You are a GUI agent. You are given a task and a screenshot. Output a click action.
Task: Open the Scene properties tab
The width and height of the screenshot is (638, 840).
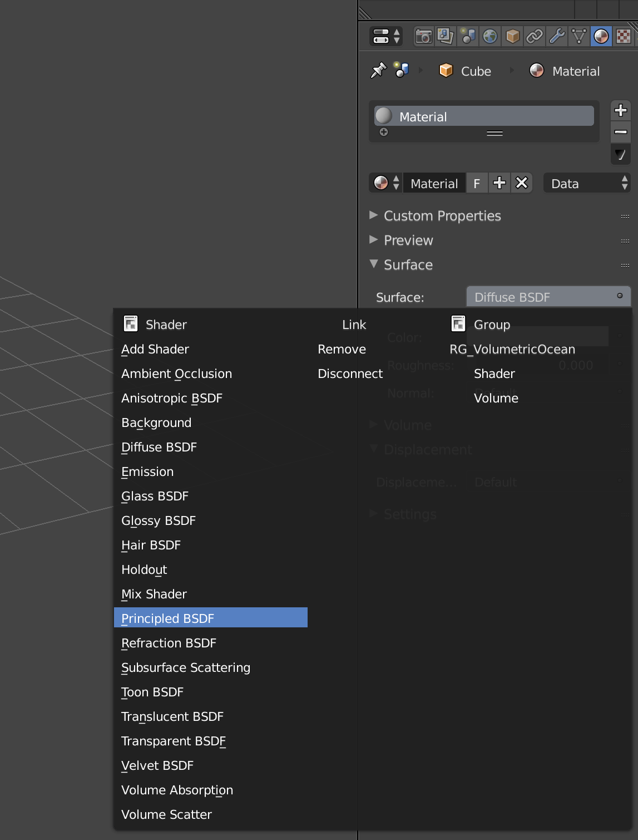(x=468, y=37)
